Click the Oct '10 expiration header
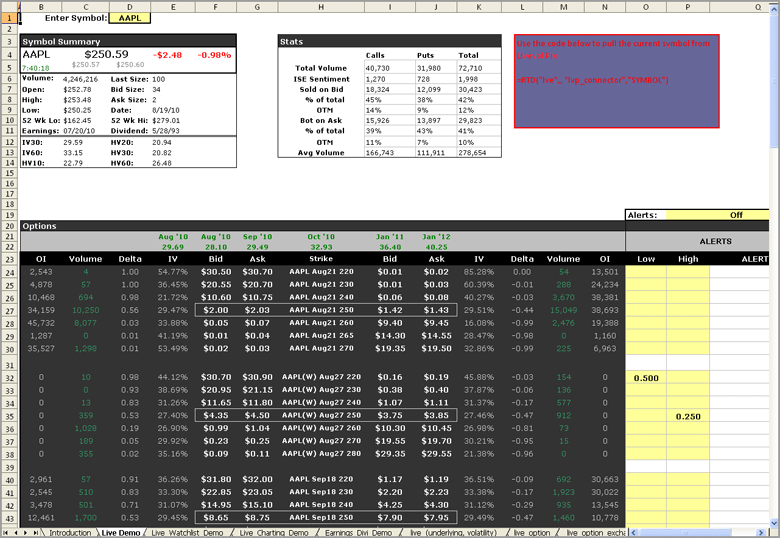780x538 pixels. pos(321,237)
